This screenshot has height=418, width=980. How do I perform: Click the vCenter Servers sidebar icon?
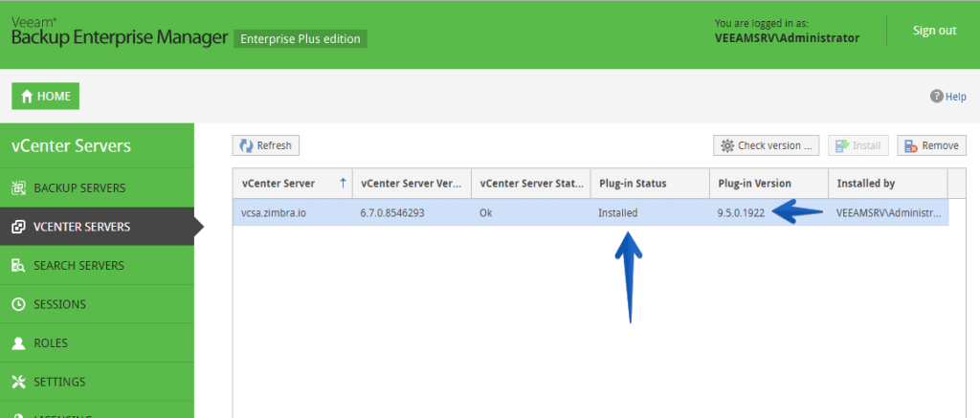[x=19, y=226]
